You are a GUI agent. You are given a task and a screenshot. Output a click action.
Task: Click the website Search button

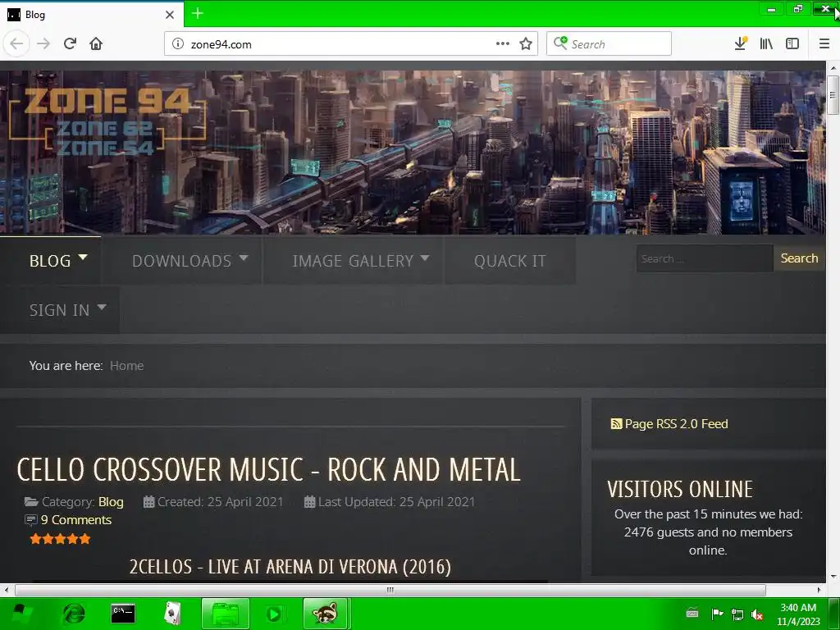799,258
